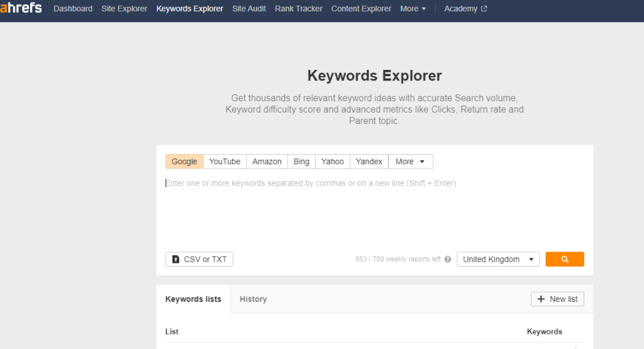This screenshot has width=644, height=349.
Task: Select the Yandex search engine
Action: pos(369,162)
